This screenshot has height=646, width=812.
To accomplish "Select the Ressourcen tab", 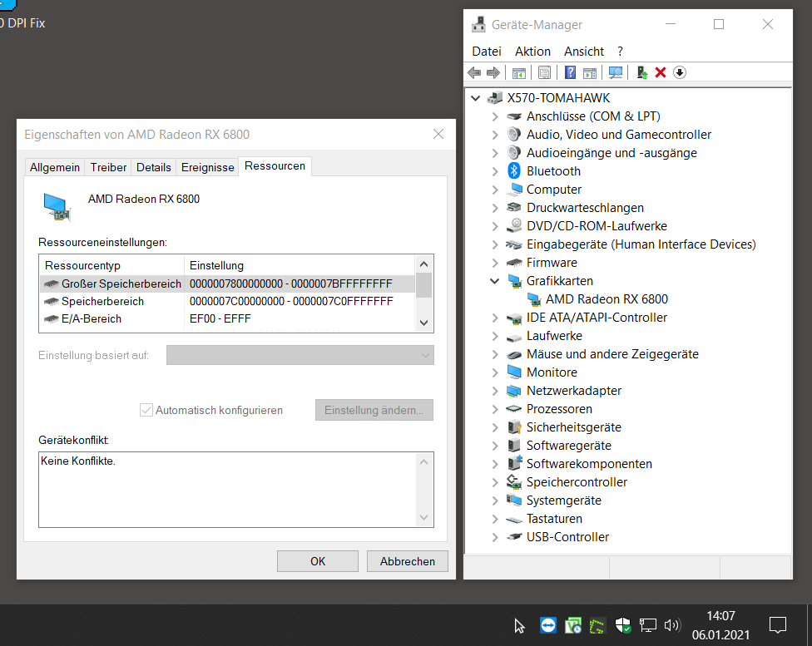I will tap(275, 166).
